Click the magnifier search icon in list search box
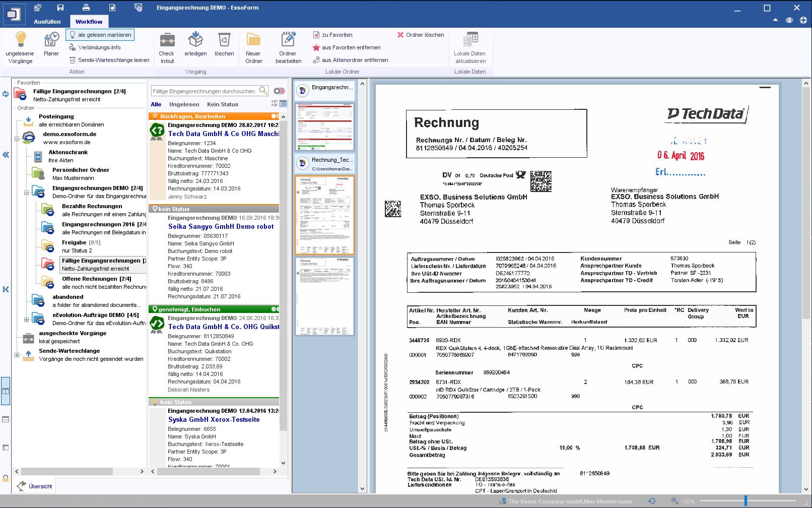This screenshot has height=508, width=812. click(263, 91)
